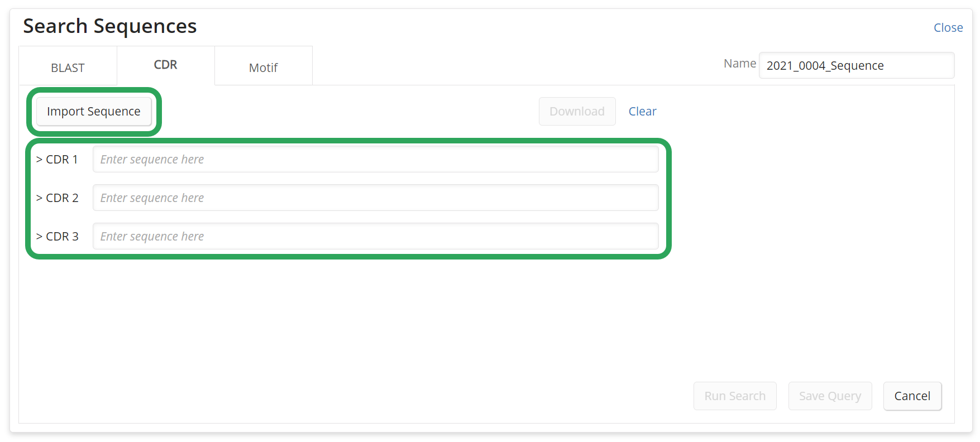Image resolution: width=980 pixels, height=442 pixels.
Task: Click the greyed-out Download button
Action: (x=577, y=111)
